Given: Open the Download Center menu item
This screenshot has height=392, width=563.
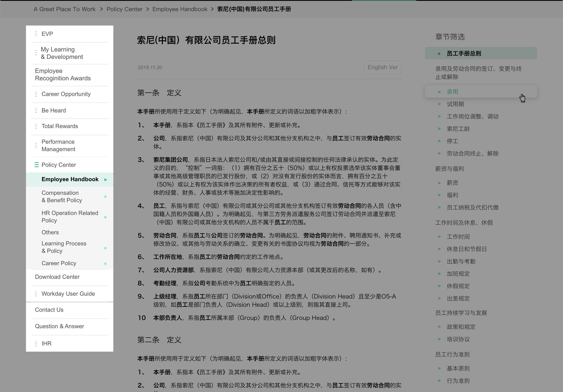Looking at the screenshot, I should point(57,277).
